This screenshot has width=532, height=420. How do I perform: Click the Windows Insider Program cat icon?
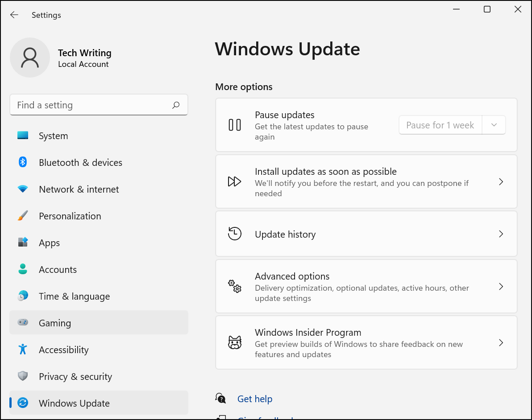pos(235,343)
